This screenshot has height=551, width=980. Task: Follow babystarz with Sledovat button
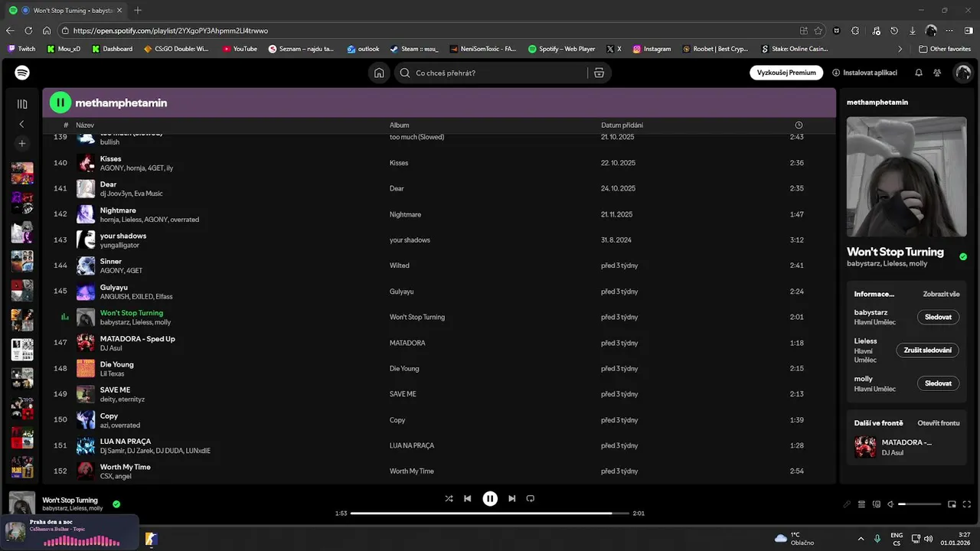pos(938,317)
